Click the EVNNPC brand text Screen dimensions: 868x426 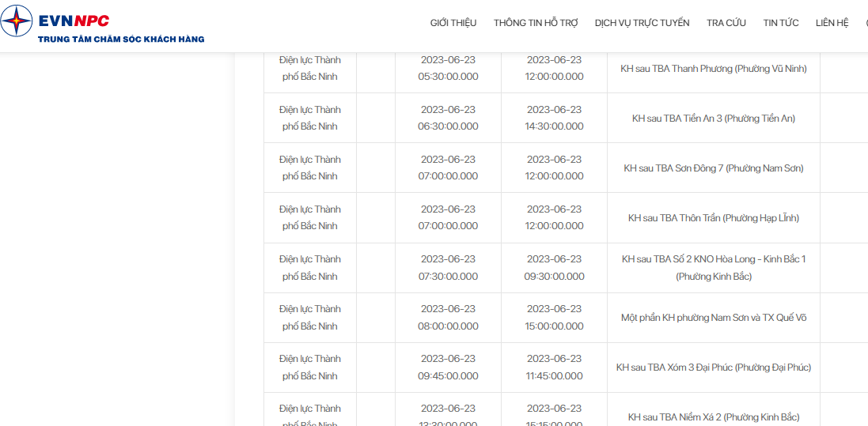[x=74, y=21]
